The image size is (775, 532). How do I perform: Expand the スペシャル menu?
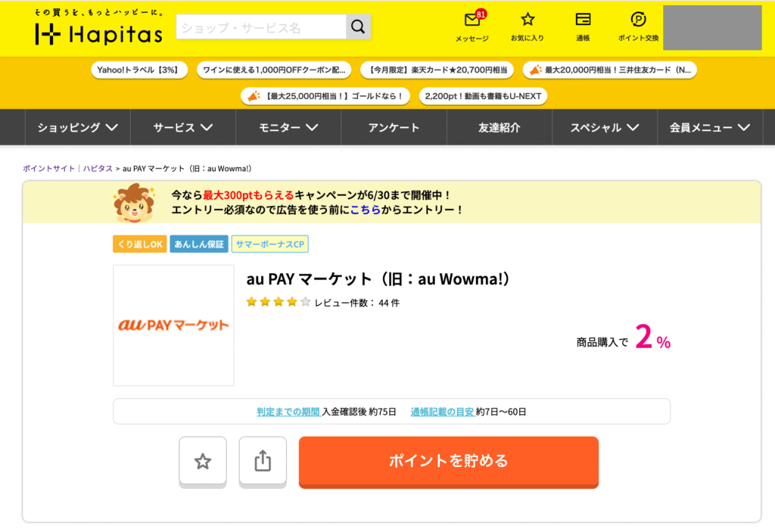[605, 128]
